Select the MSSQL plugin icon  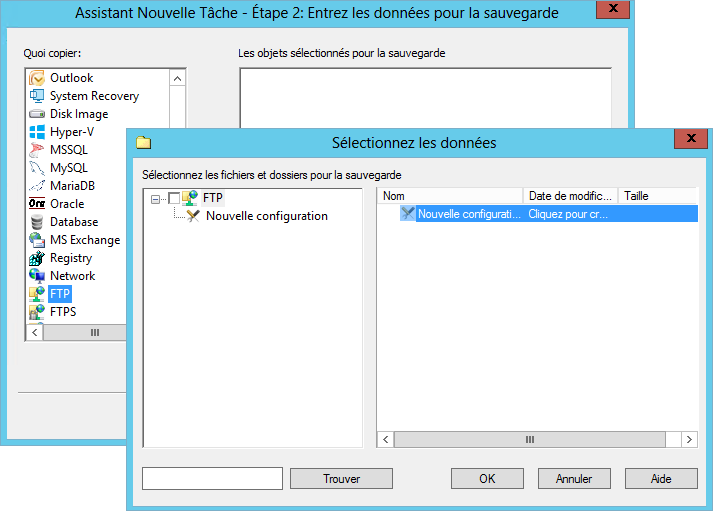37,150
